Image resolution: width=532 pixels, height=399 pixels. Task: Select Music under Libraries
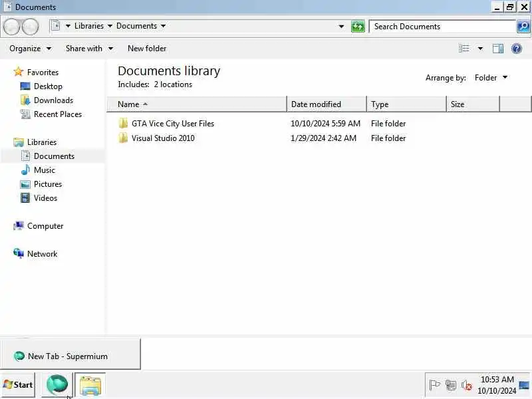pos(45,170)
